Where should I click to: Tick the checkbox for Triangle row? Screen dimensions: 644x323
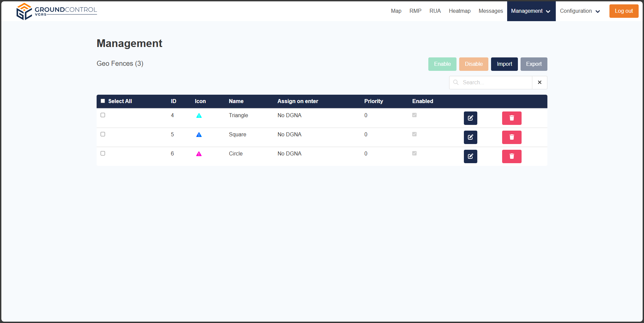coord(103,115)
